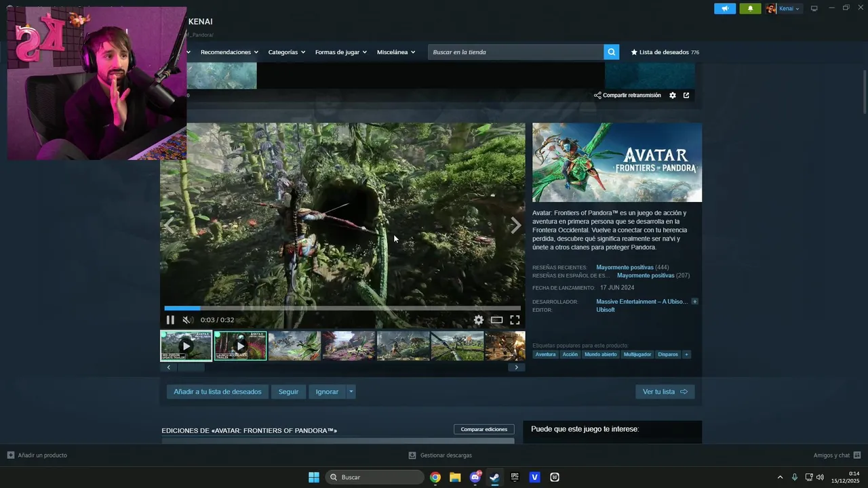Click Comparar ediciones button
The width and height of the screenshot is (868, 488).
(x=484, y=429)
